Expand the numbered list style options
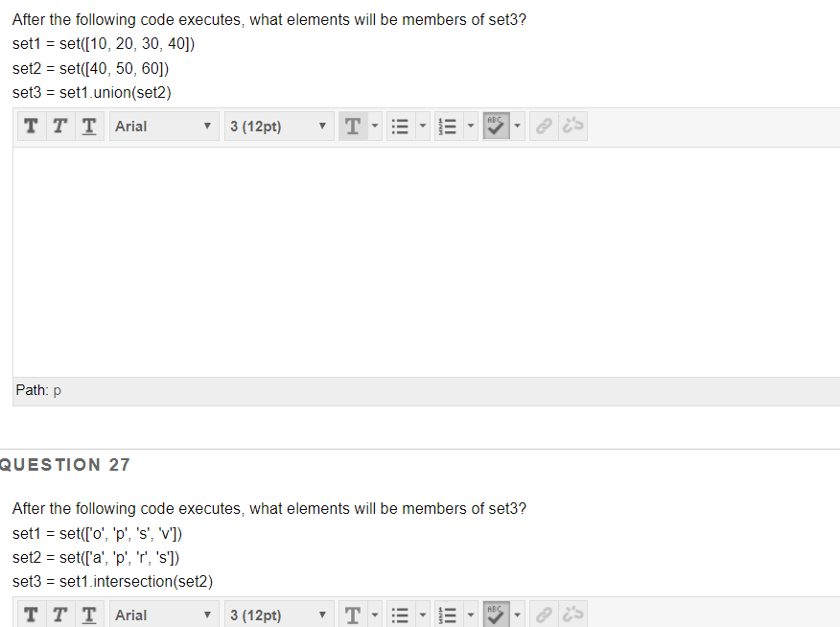Image resolution: width=840 pixels, height=627 pixels. point(469,126)
